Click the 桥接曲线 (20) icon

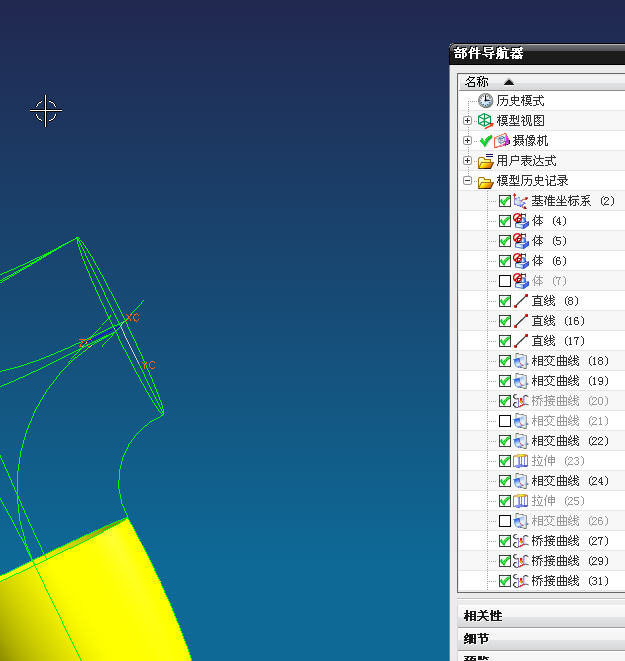[520, 401]
